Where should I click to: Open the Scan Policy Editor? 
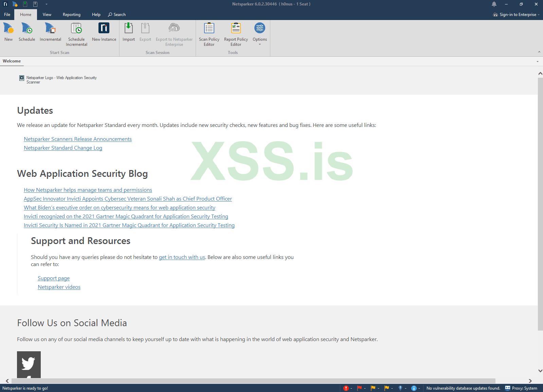click(209, 34)
